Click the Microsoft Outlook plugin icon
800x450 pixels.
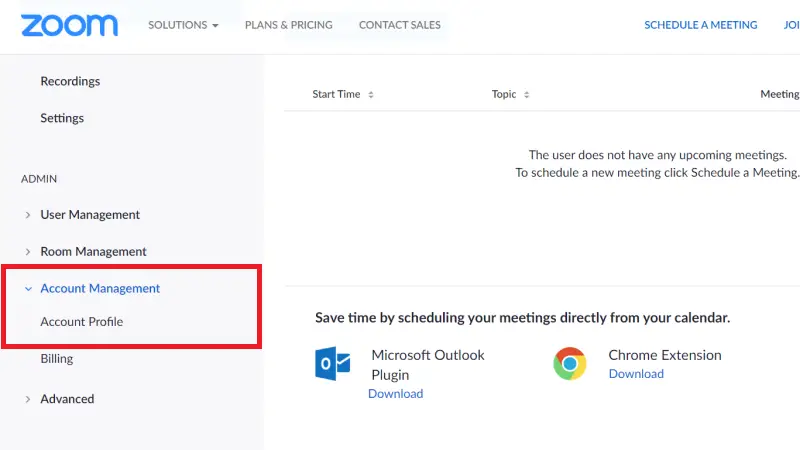(333, 363)
